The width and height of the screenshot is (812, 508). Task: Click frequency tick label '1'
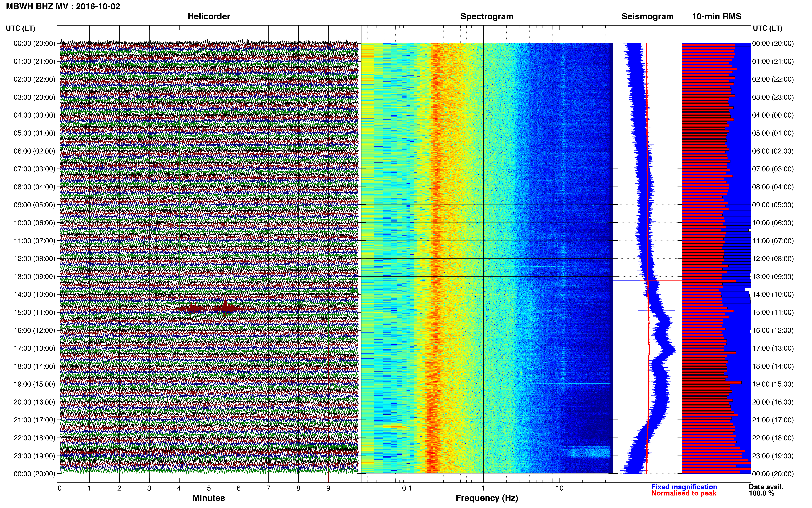click(x=483, y=488)
